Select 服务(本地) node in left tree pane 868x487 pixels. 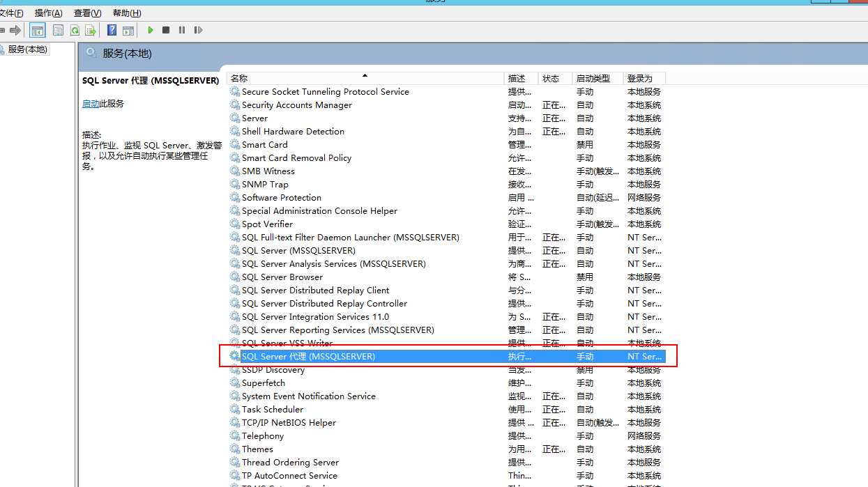28,49
